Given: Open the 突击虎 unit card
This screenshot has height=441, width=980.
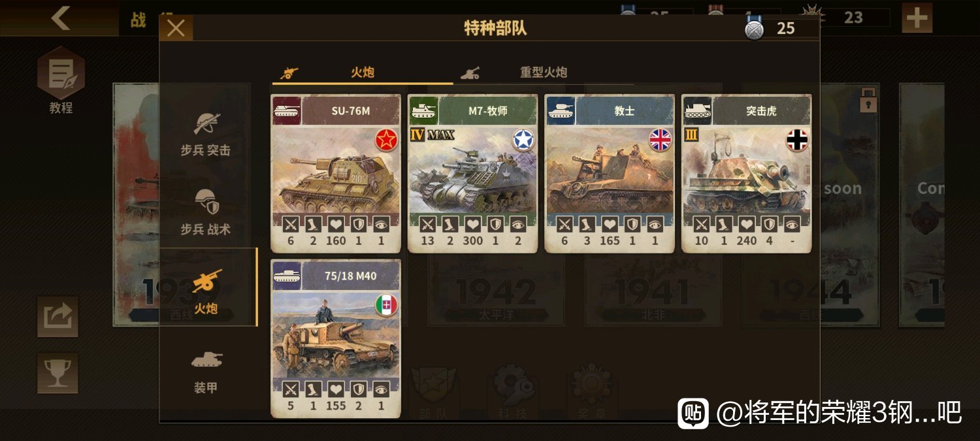Looking at the screenshot, I should (x=747, y=173).
